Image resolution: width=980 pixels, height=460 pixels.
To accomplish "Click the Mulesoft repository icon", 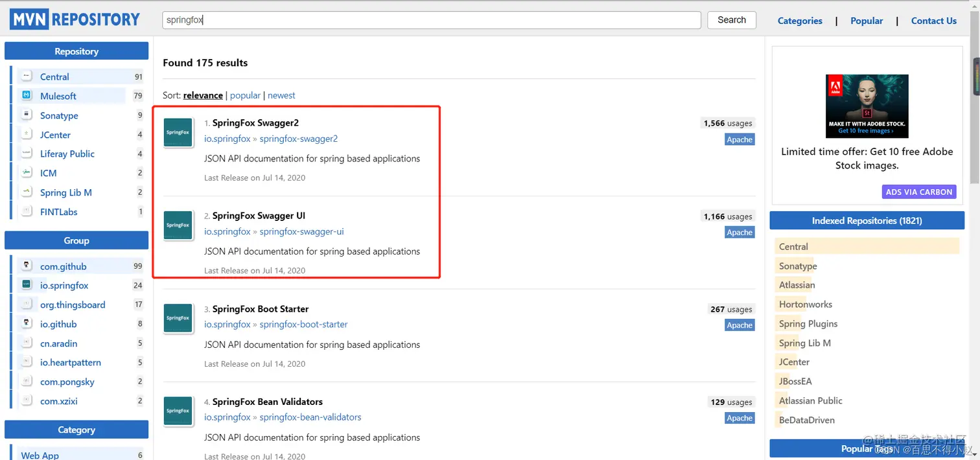I will pyautogui.click(x=27, y=96).
